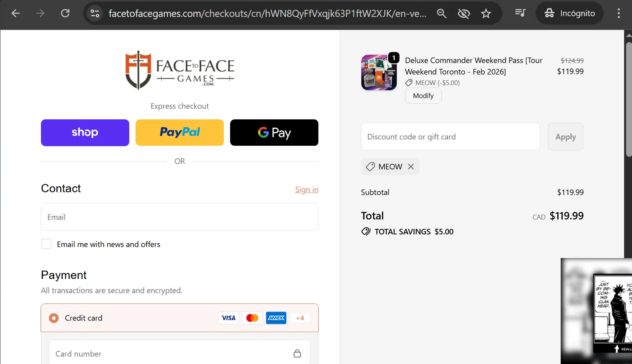The image size is (632, 364).
Task: Click the 'Express checkout' heading
Action: (x=179, y=106)
